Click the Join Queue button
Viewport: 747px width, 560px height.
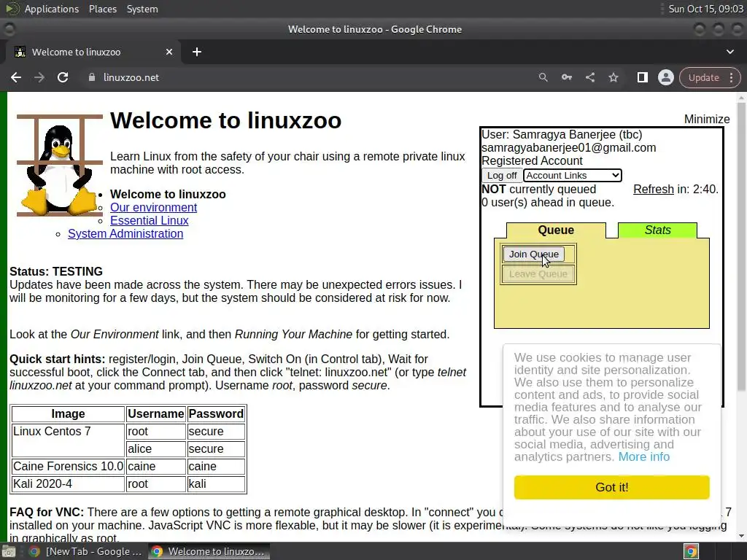tap(533, 254)
